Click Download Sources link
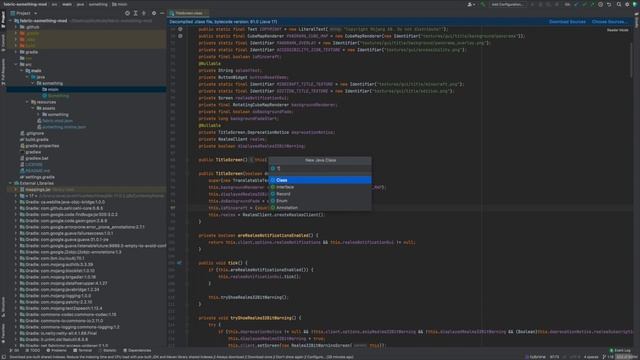640x360 pixels. 567,22
